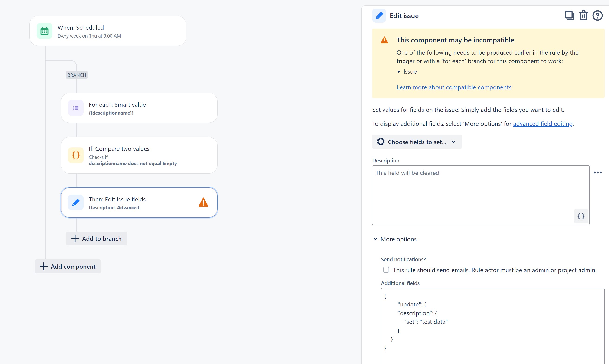Open help with the question mark icon
609x364 pixels.
[x=597, y=16]
